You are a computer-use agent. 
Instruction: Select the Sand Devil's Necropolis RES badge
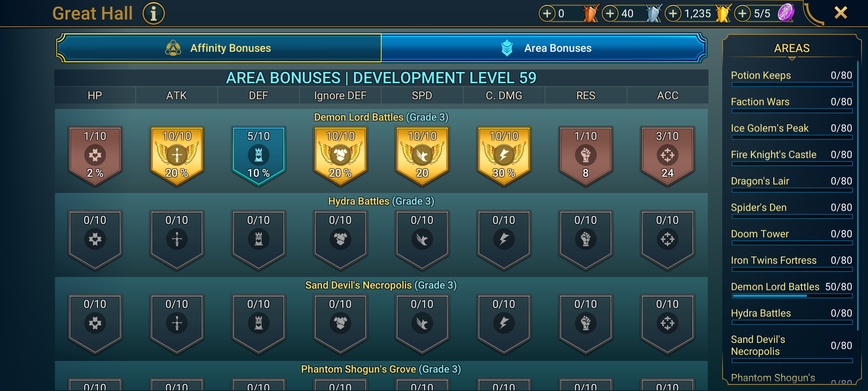(586, 324)
